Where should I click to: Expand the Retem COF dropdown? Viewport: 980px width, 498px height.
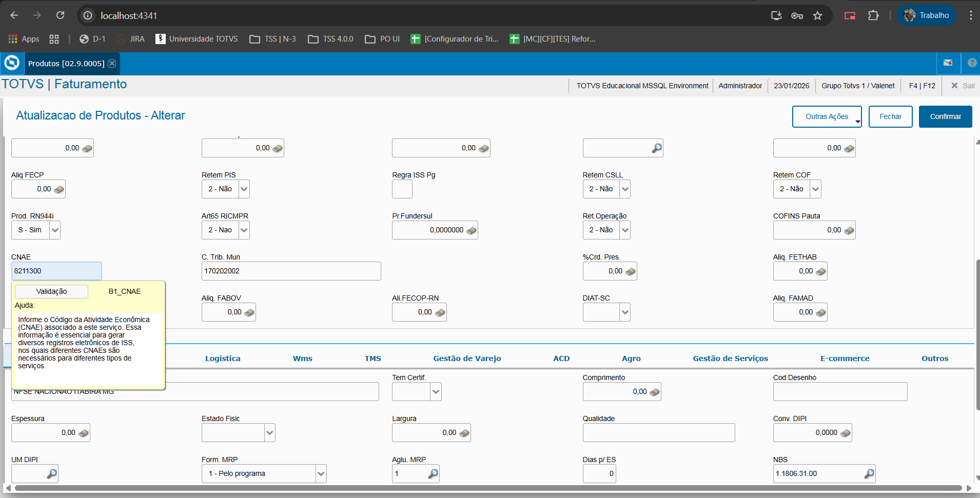tap(815, 189)
